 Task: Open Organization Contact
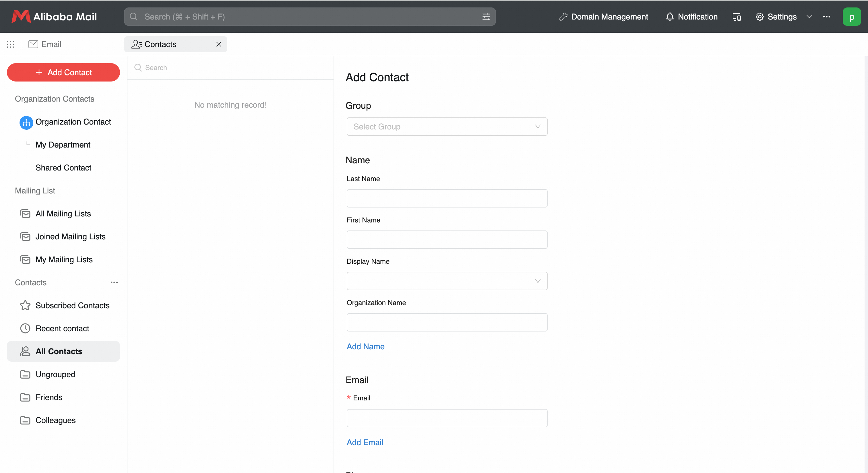[x=65, y=122]
